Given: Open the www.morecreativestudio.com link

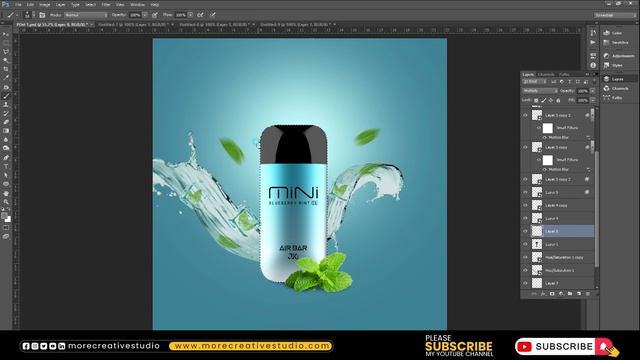Looking at the screenshot, I should point(251,346).
